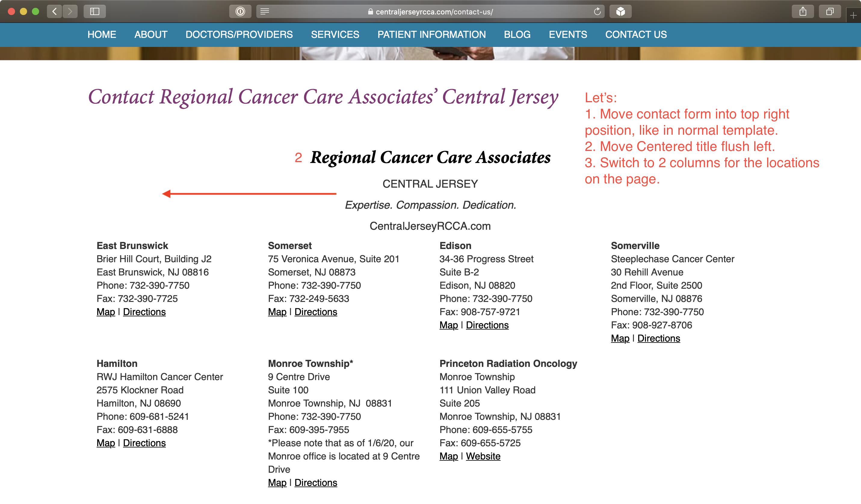Open Edison Map link
This screenshot has width=861, height=504.
449,325
